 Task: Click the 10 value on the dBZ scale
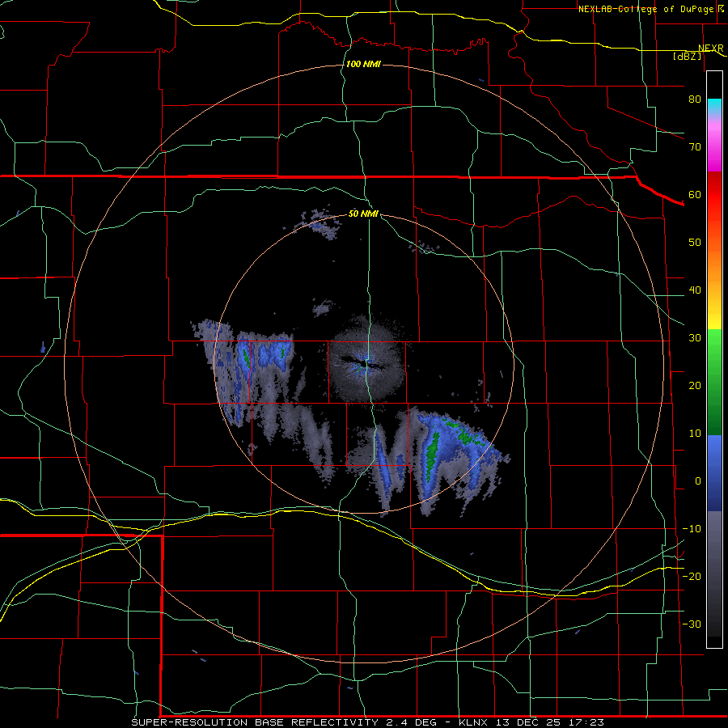[695, 434]
